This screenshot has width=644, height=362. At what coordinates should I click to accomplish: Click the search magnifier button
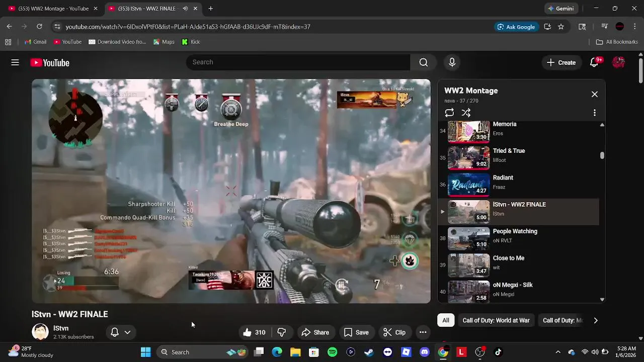424,62
